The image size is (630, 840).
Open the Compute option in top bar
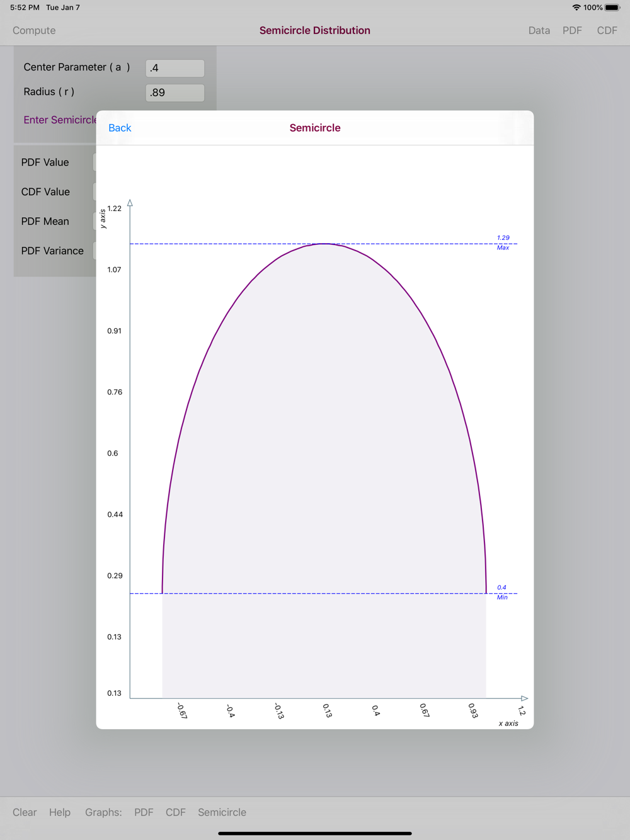(x=34, y=30)
